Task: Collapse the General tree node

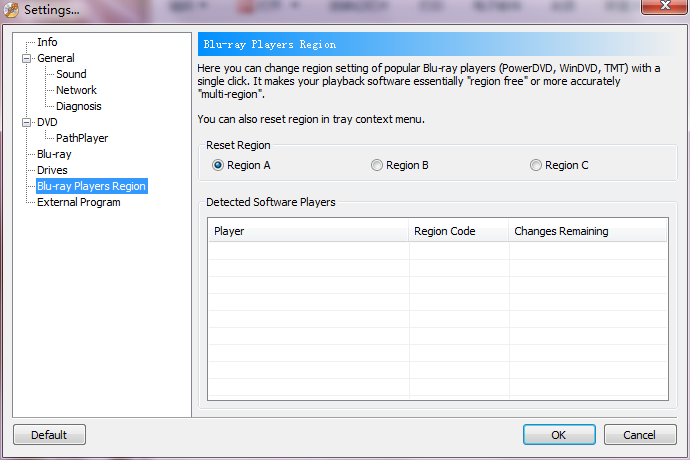Action: point(27,58)
